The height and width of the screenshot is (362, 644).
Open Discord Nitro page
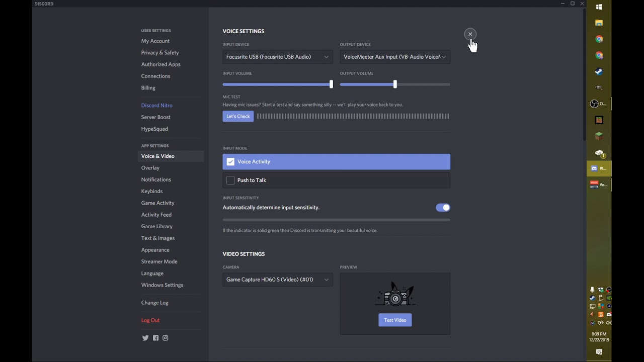(157, 105)
